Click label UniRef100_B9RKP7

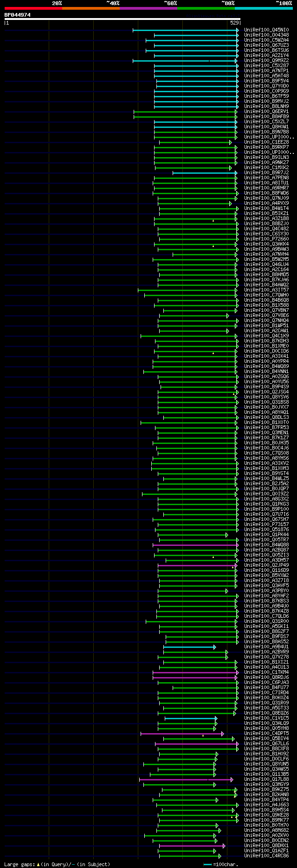(x=266, y=147)
